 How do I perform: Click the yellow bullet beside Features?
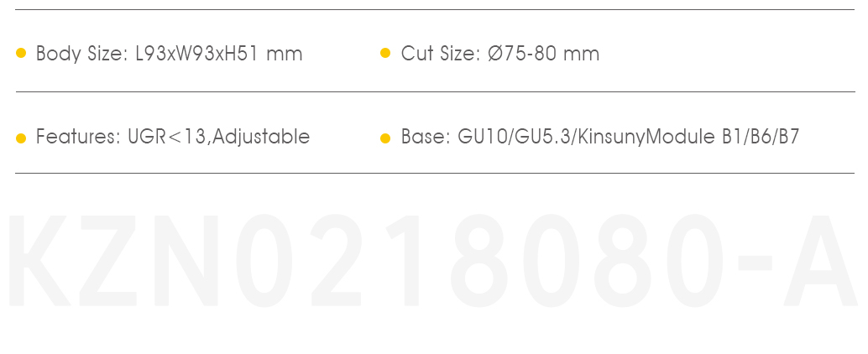click(21, 138)
